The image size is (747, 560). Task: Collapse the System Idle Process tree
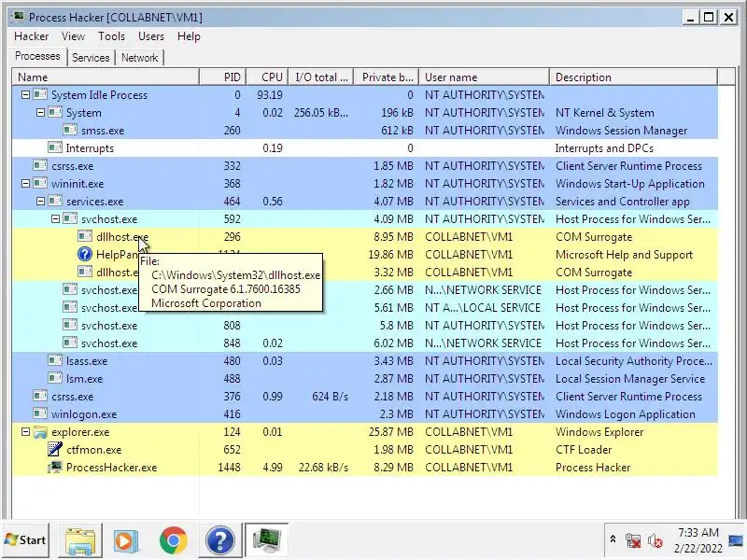(x=25, y=95)
